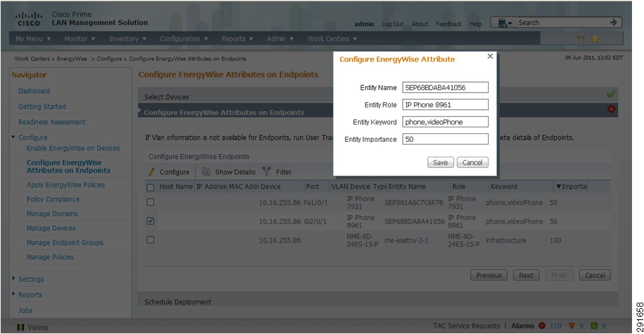Click inside the Entity Role field
Image resolution: width=644 pixels, height=334 pixels.
pos(445,105)
